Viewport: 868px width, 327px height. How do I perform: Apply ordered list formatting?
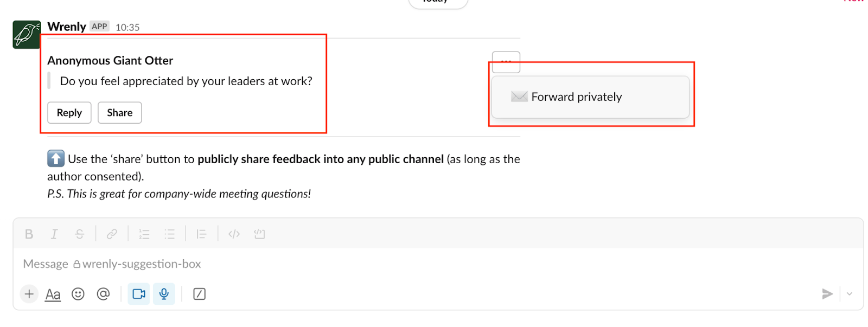144,234
